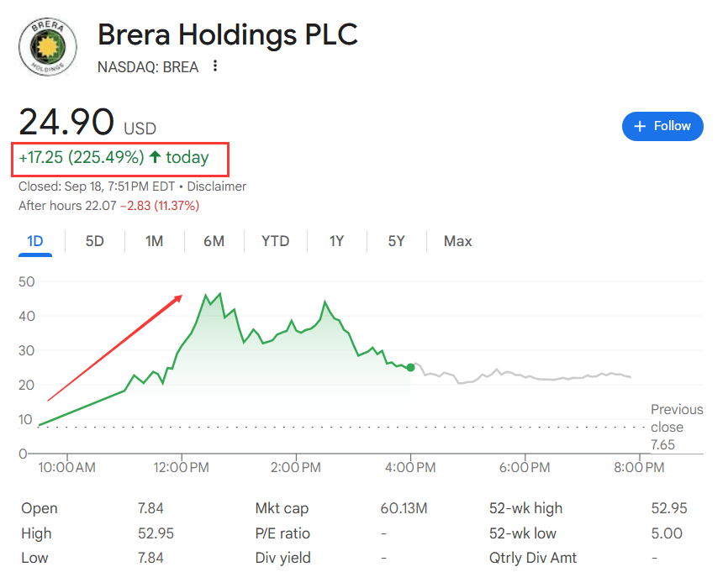The height and width of the screenshot is (588, 723).
Task: Open the three-dot more options menu
Action: click(x=215, y=66)
